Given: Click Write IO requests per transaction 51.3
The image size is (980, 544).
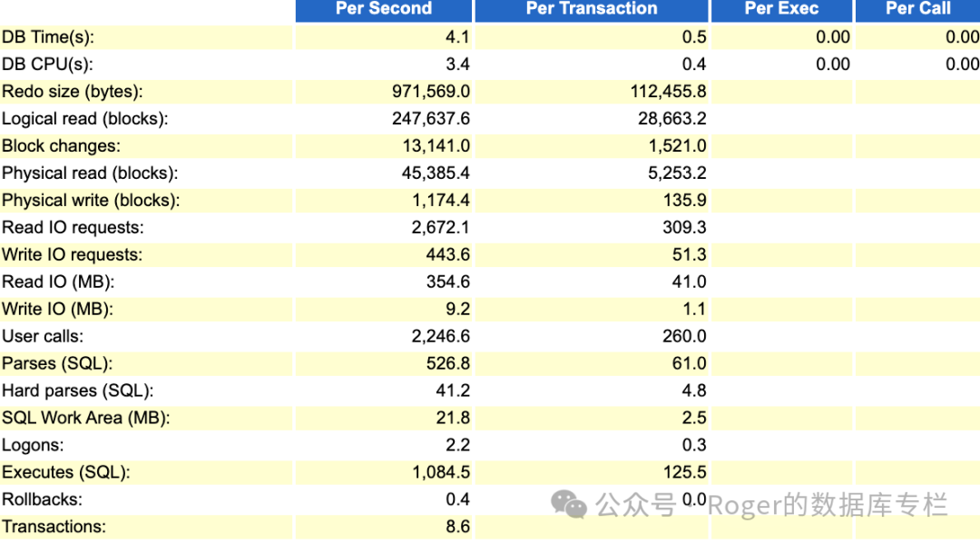Looking at the screenshot, I should coord(690,254).
